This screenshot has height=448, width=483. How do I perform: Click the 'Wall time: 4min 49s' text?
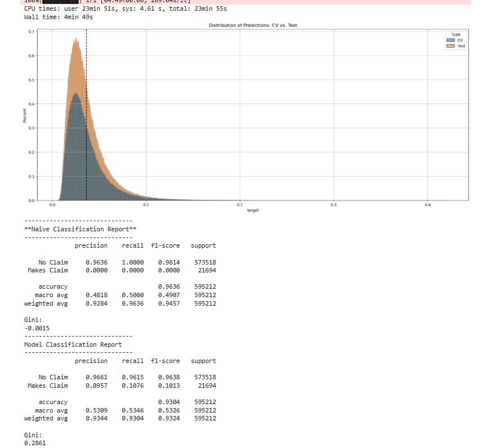(59, 17)
